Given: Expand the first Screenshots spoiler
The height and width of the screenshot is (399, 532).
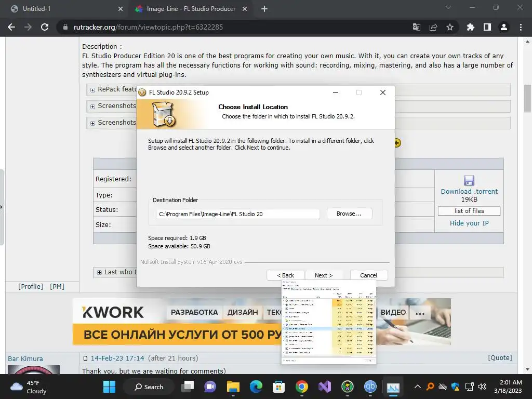Looking at the screenshot, I should click(x=92, y=107).
